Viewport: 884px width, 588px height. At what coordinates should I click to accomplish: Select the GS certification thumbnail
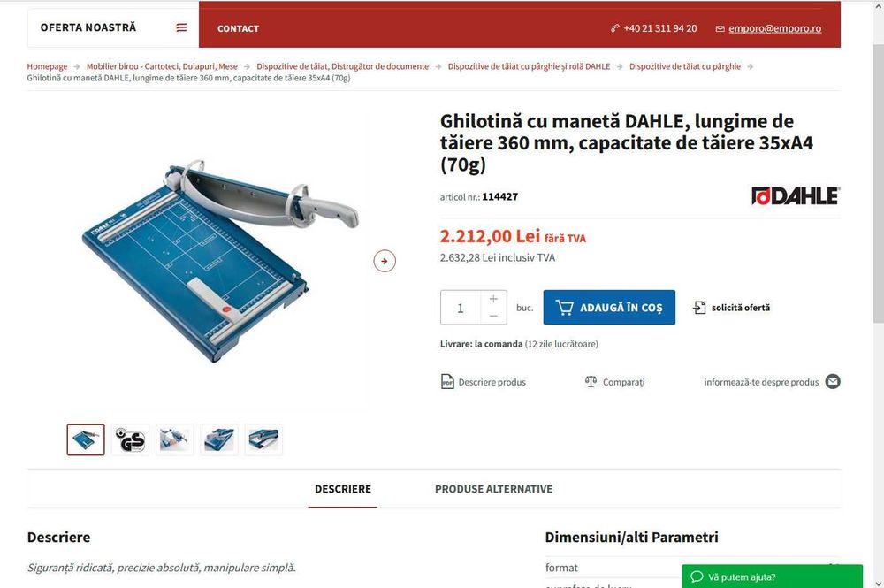pos(130,439)
